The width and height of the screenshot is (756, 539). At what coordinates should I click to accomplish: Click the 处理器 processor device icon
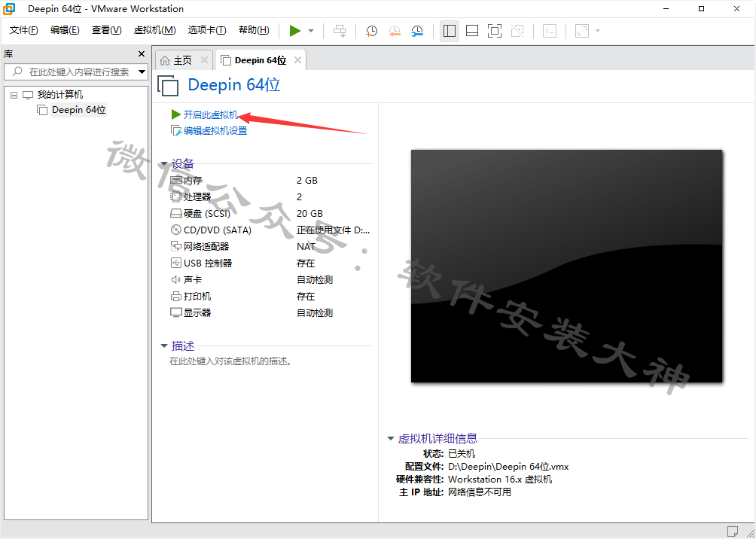[x=176, y=196]
